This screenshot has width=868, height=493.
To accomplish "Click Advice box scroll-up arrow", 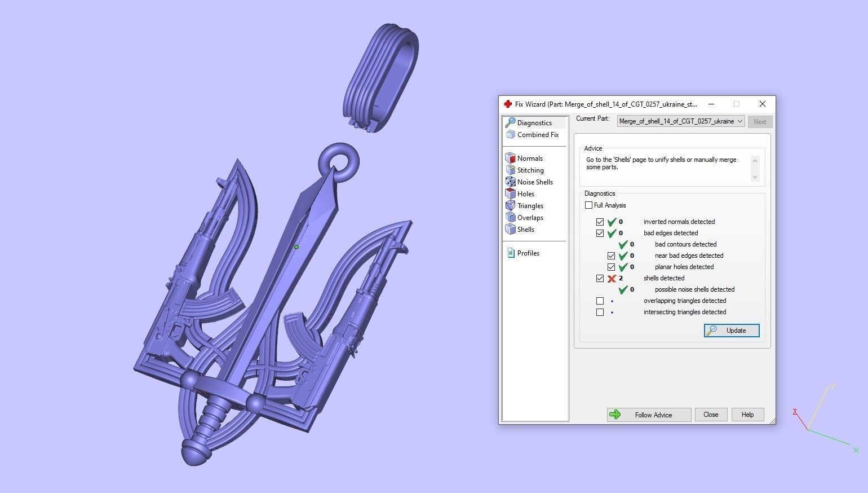I will pos(755,161).
